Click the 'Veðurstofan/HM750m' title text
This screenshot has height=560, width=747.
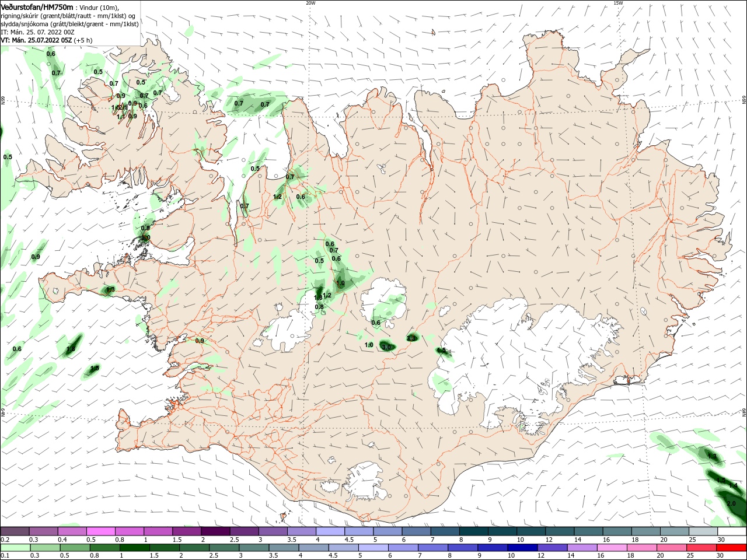pyautogui.click(x=37, y=7)
